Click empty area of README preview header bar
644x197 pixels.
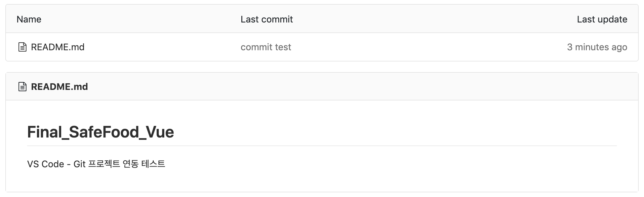(x=364, y=87)
